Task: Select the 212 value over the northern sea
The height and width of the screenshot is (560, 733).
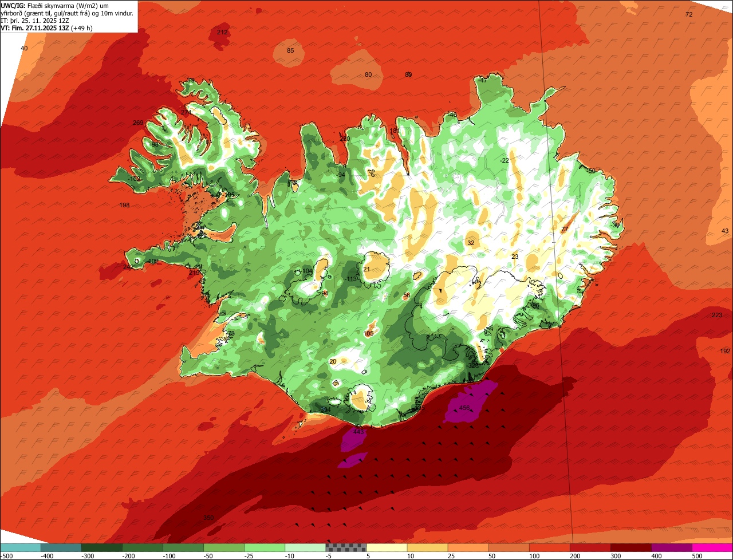Action: [222, 32]
